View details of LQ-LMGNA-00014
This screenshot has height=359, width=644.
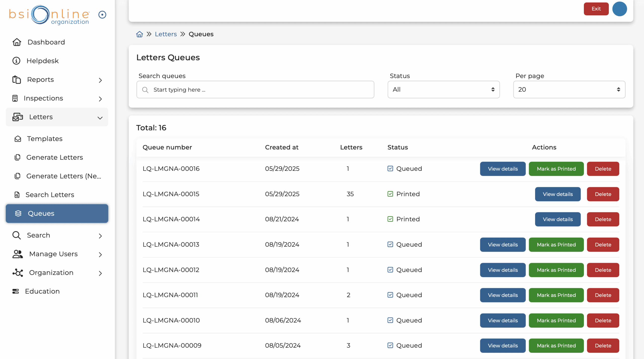(558, 219)
